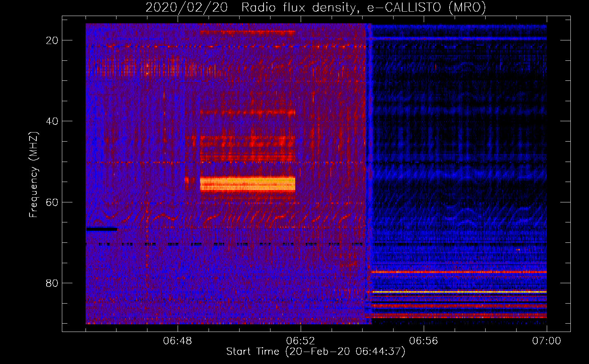The height and width of the screenshot is (364, 589).
Task: Click the 06:52 time tick label
Action: pyautogui.click(x=301, y=341)
